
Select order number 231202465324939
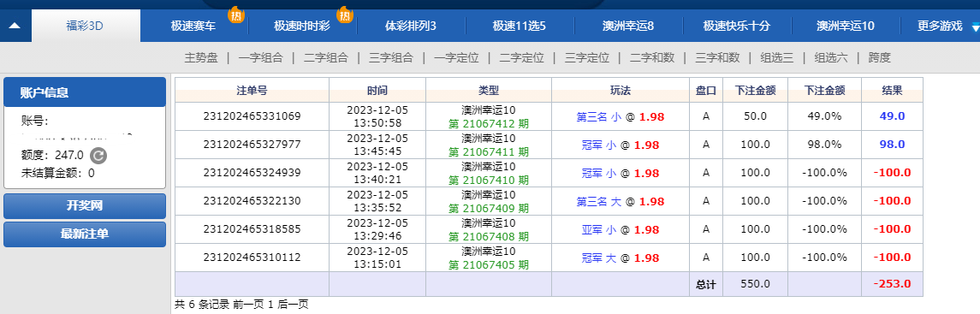click(x=252, y=173)
